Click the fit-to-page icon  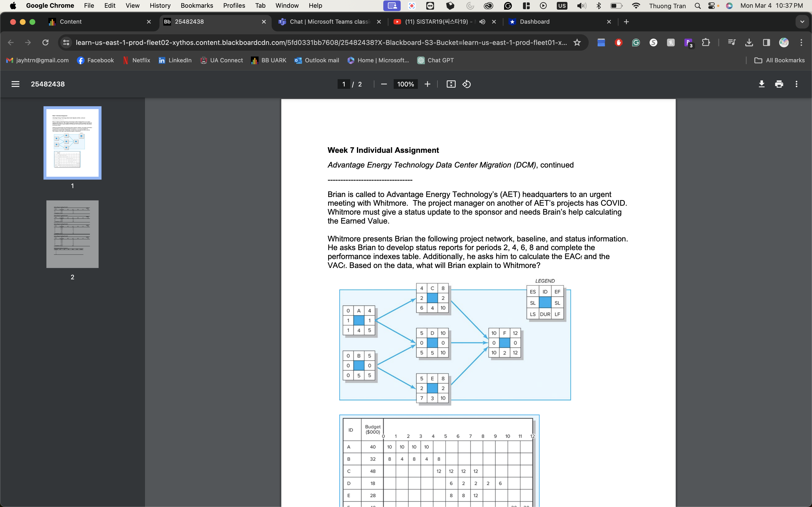(451, 84)
